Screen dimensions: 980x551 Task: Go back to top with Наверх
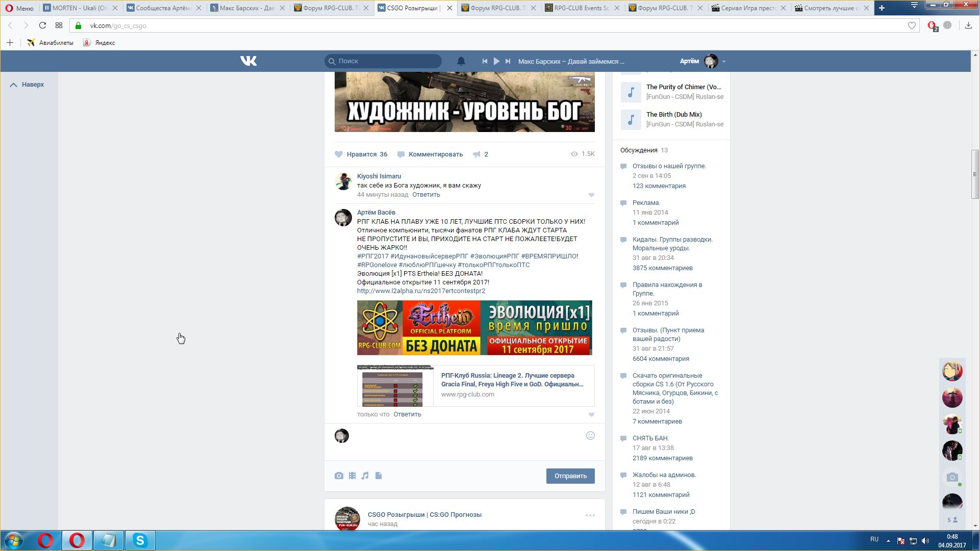pyautogui.click(x=27, y=85)
